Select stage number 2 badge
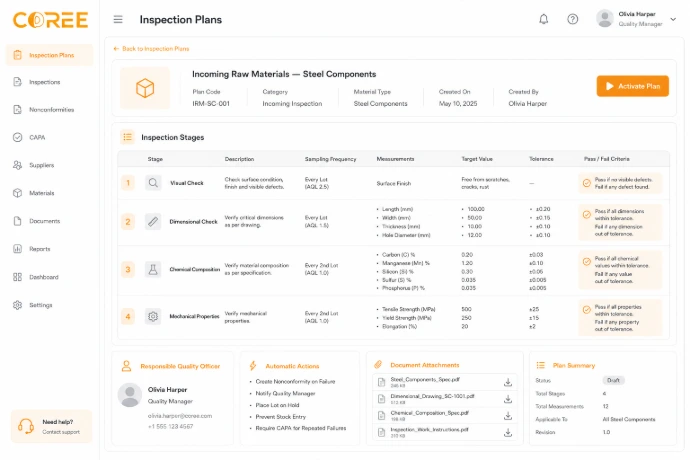 pyautogui.click(x=128, y=221)
